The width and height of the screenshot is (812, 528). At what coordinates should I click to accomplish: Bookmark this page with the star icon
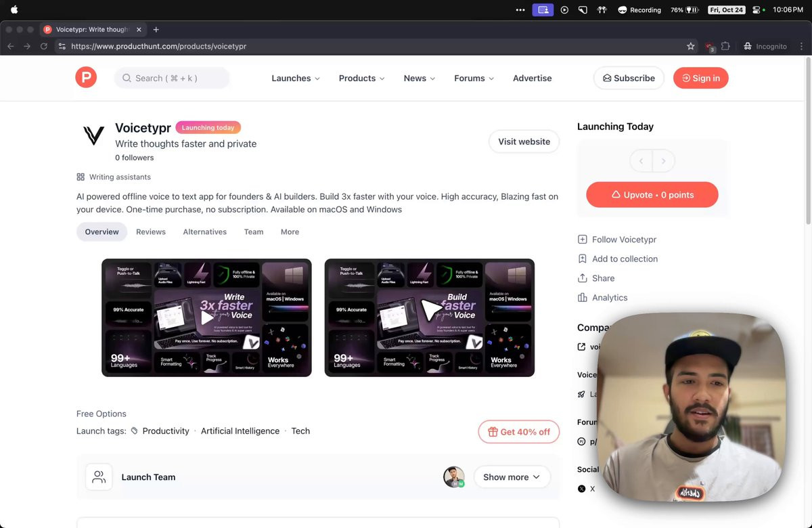[x=691, y=46]
